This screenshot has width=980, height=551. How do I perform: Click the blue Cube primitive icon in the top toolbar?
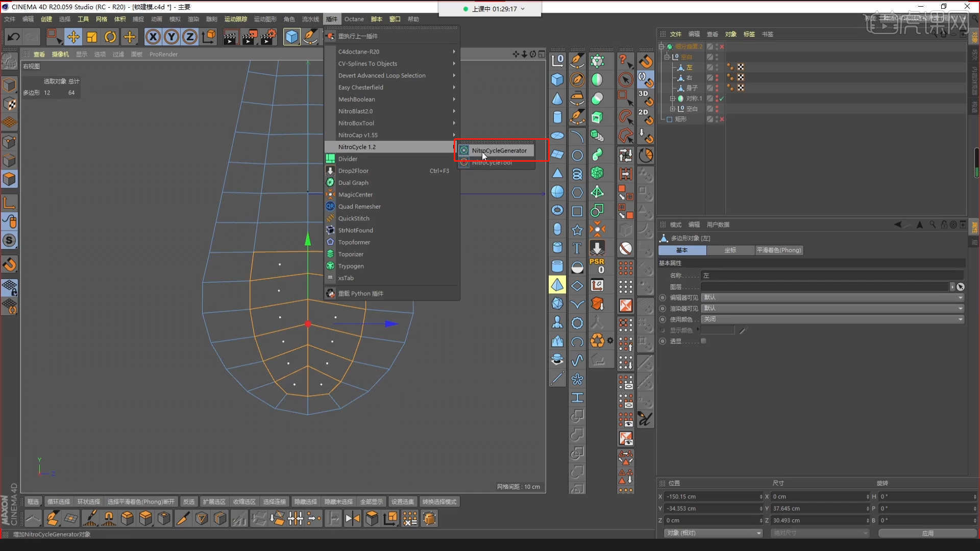(x=291, y=37)
